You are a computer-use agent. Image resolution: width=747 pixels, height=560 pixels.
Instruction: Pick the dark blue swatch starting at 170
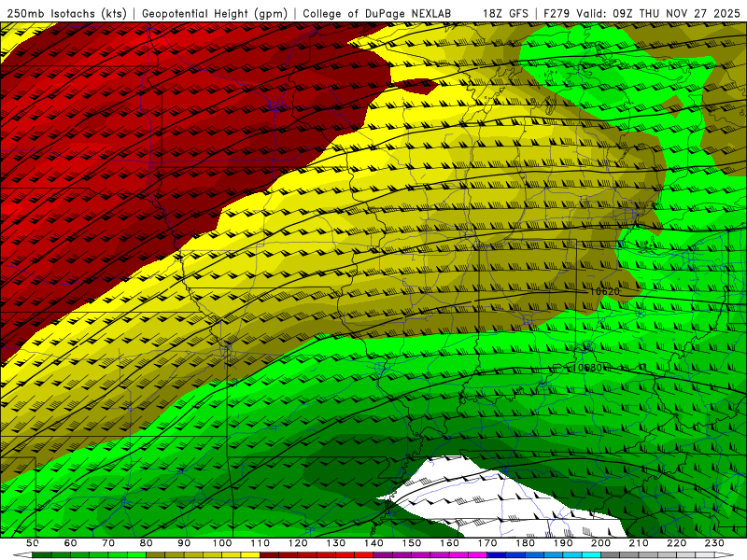point(497,554)
